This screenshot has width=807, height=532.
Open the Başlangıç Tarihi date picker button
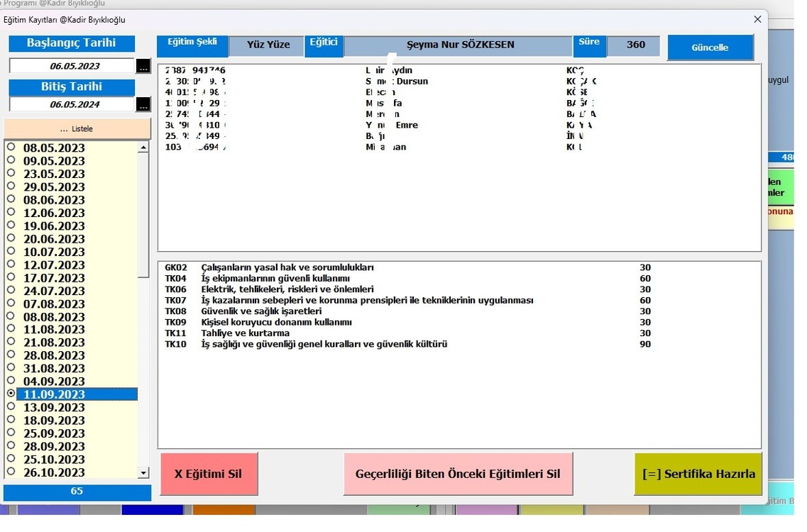(145, 67)
